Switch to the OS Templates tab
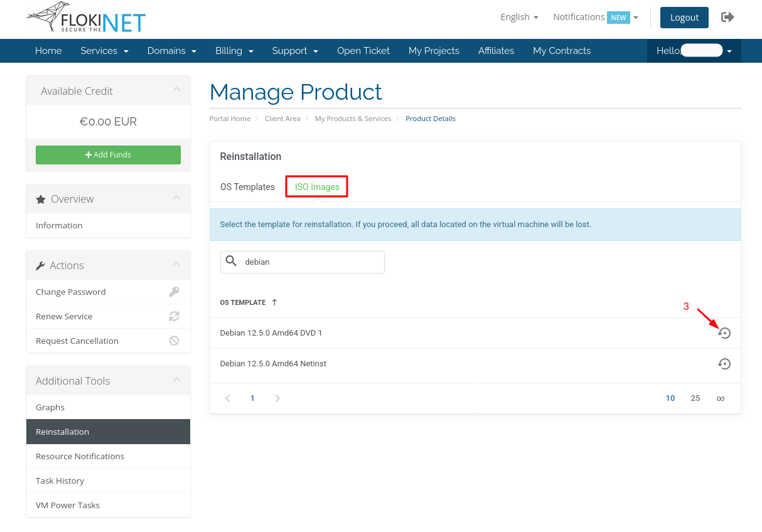The image size is (762, 532). click(x=247, y=187)
